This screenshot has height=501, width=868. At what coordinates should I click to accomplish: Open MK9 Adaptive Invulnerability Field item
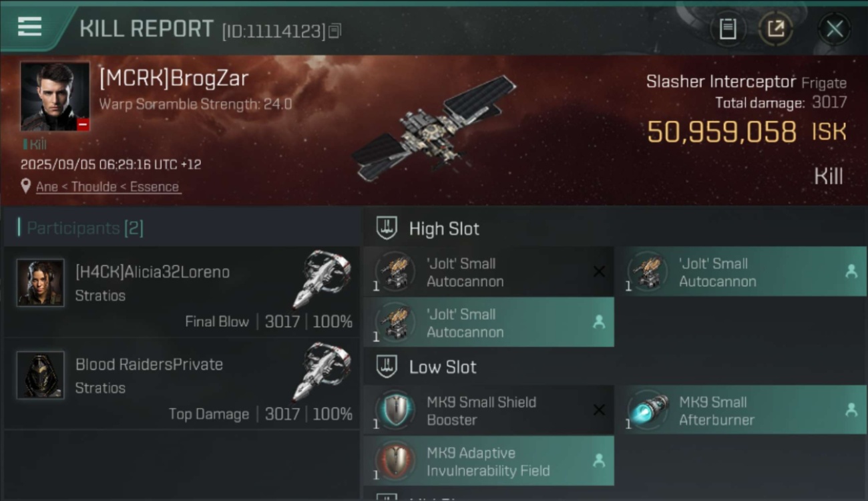click(x=488, y=462)
